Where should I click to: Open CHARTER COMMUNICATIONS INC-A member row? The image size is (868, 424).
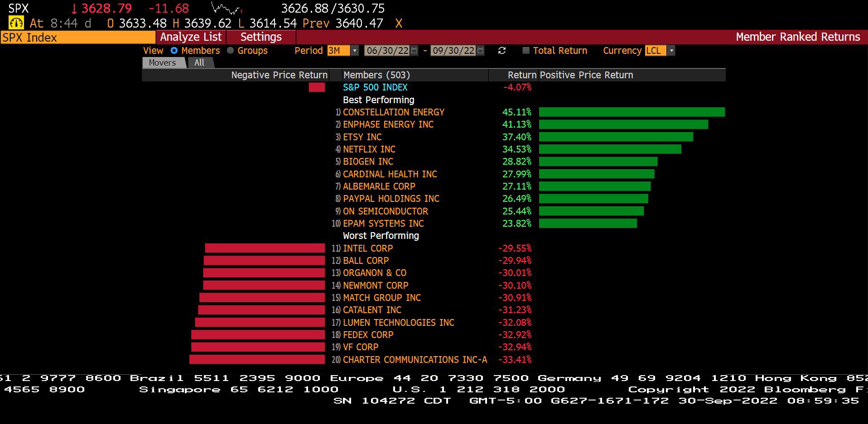[x=415, y=360]
